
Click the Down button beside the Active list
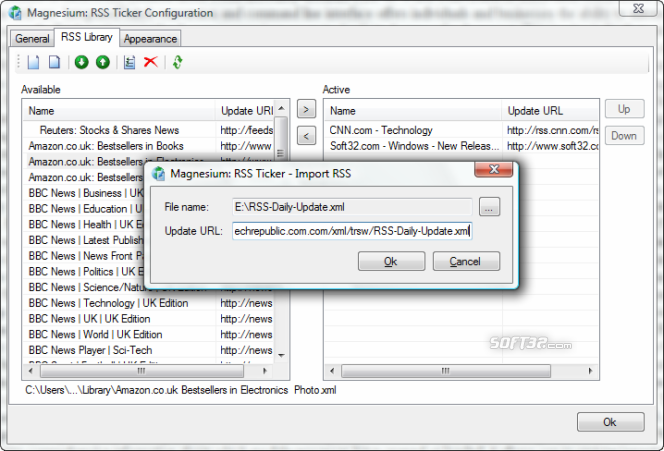(625, 136)
